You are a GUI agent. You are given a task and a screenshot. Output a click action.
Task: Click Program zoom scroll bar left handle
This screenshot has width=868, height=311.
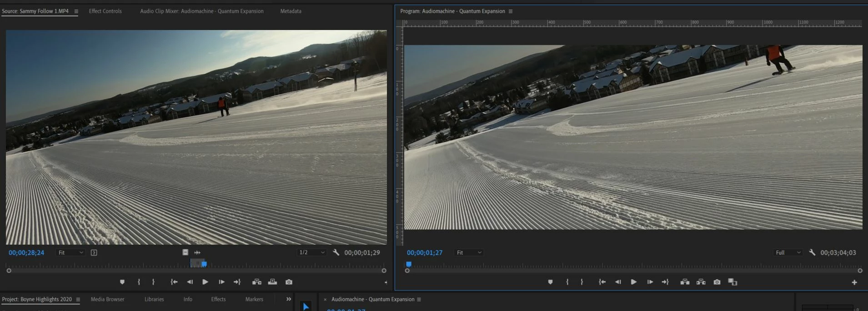[x=407, y=271]
